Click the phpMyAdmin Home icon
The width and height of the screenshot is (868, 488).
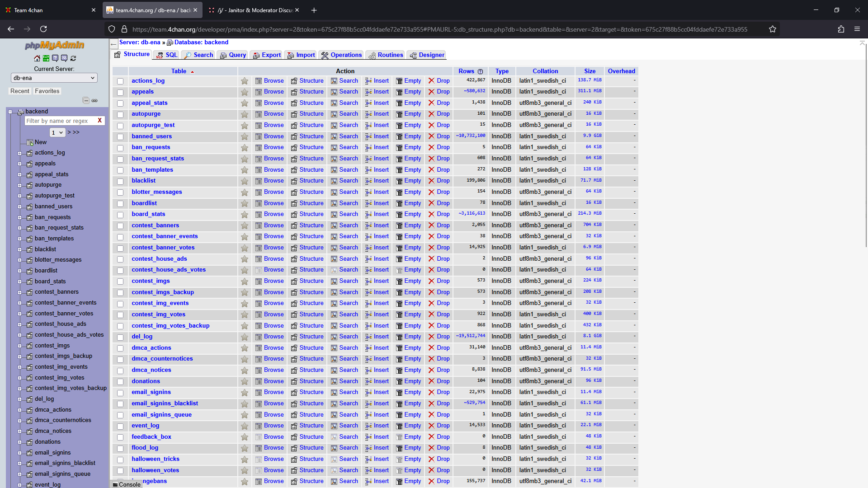[37, 58]
